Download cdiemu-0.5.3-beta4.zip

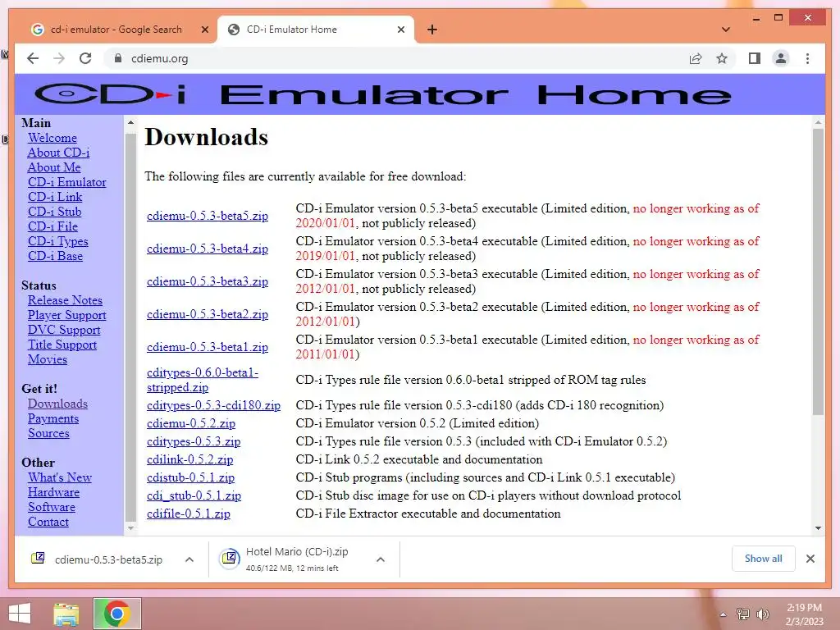[x=208, y=249]
